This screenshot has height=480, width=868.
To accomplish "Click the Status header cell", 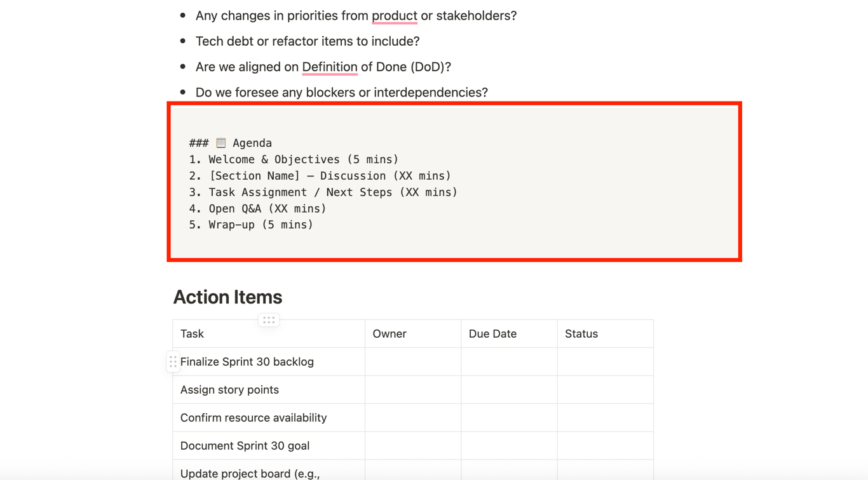I will coord(604,334).
